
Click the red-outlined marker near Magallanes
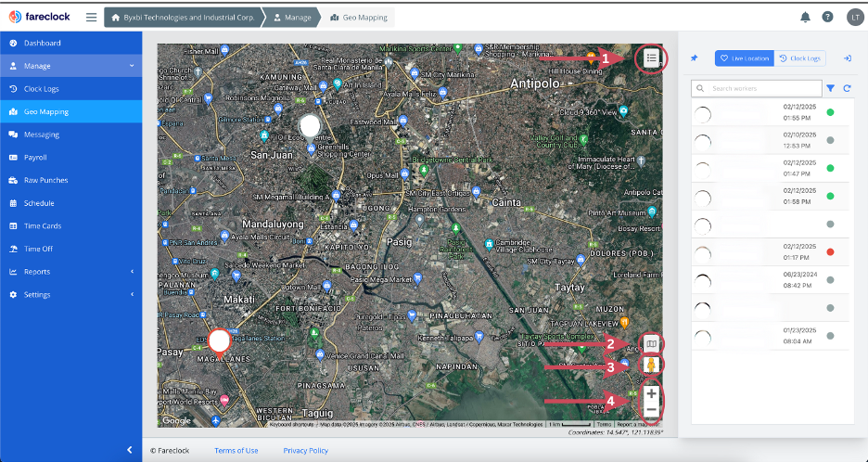pos(220,341)
